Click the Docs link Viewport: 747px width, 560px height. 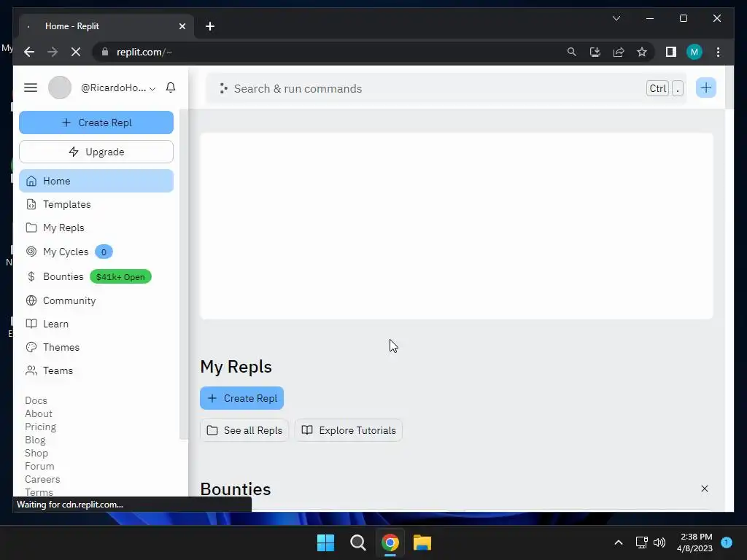coord(36,400)
